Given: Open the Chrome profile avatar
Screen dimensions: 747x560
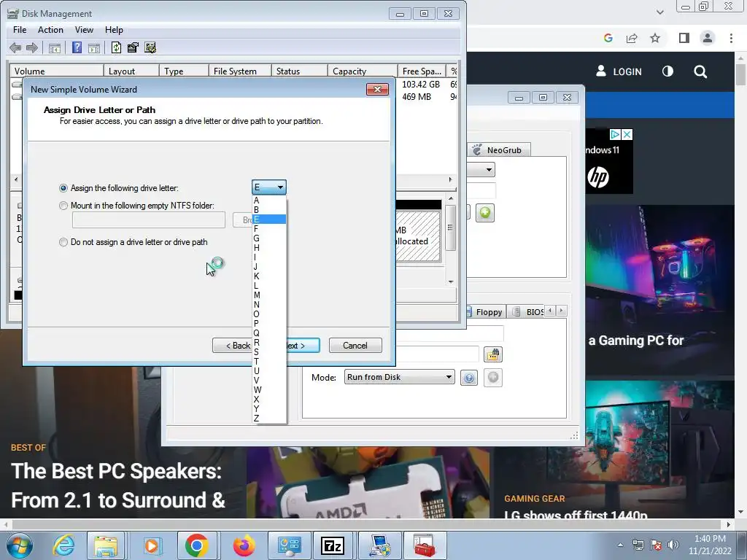Looking at the screenshot, I should 708,38.
